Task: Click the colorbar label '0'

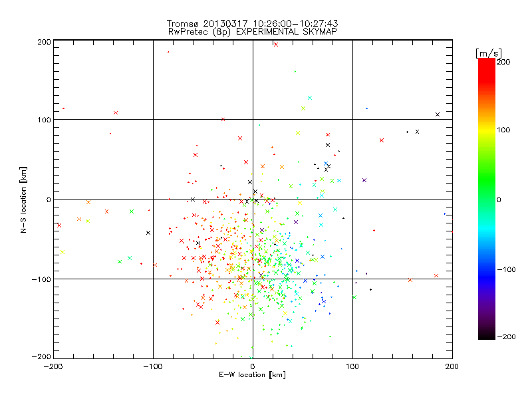Action: 499,199
